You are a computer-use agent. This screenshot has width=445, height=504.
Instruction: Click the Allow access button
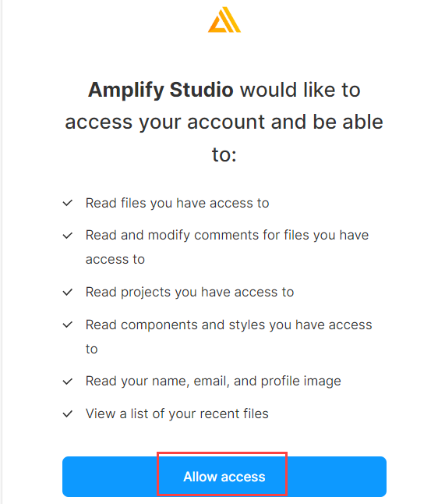coord(224,477)
